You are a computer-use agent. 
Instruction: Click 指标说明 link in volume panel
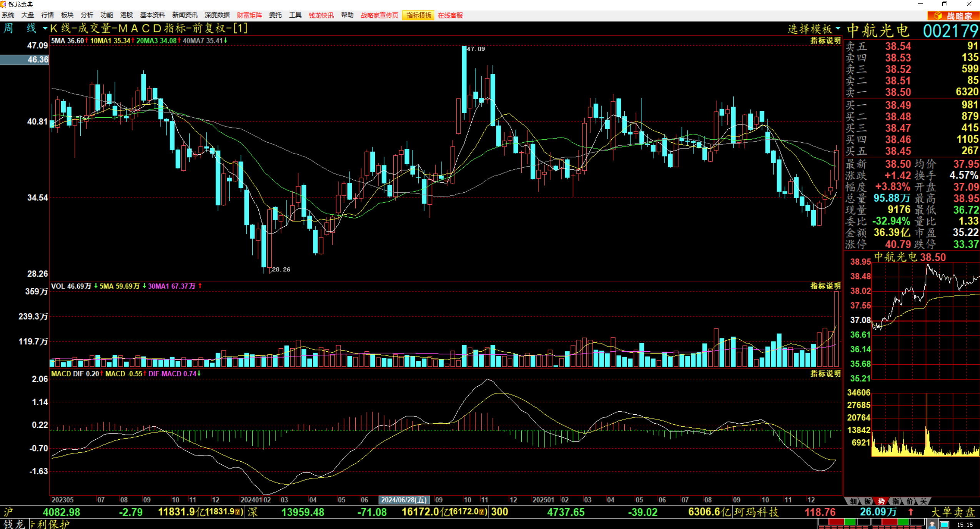[x=825, y=286]
